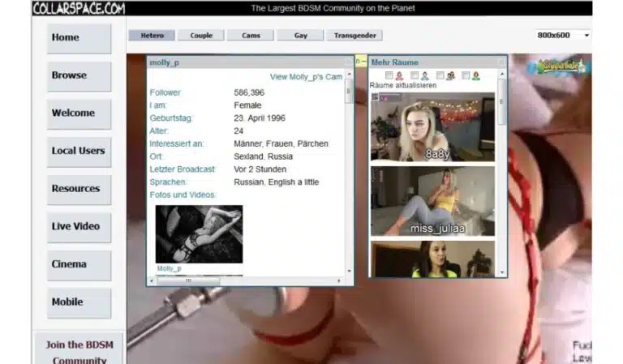Viewport: 623px width, 364px height.
Task: Click the window icon on molly_p title bar
Action: pyautogui.click(x=349, y=62)
